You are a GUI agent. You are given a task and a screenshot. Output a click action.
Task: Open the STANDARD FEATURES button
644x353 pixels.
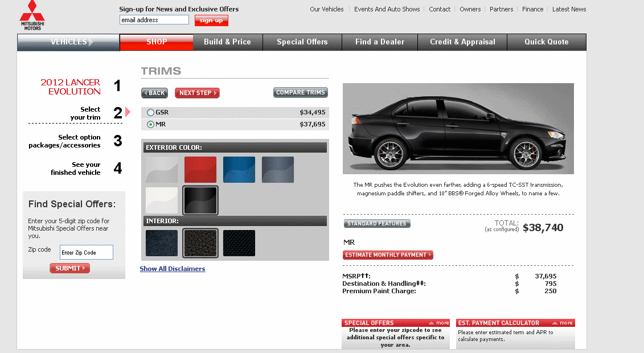(377, 224)
